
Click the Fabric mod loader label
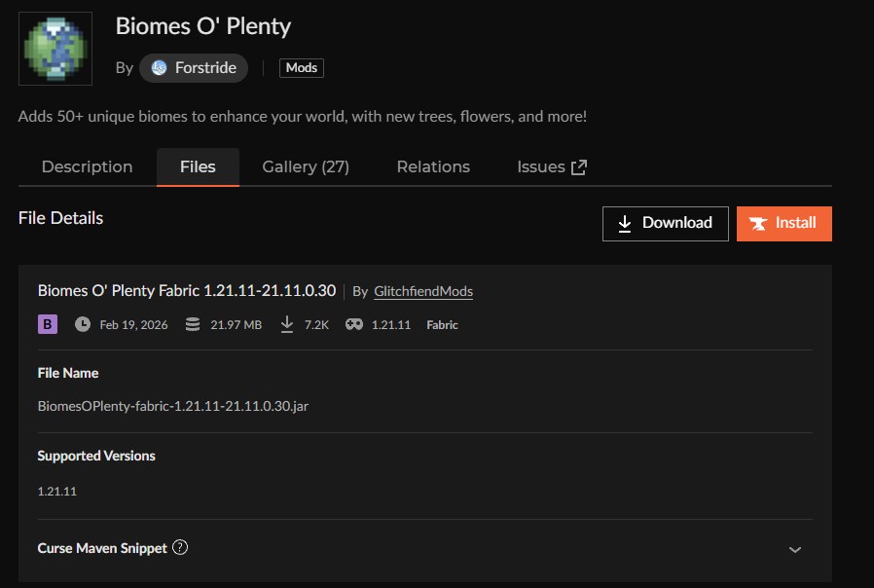click(x=442, y=325)
